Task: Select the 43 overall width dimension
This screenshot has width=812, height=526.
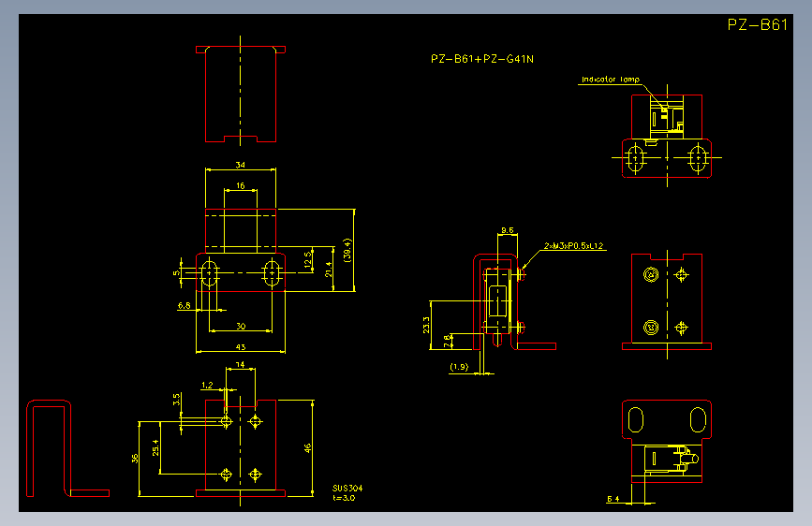Action: pyautogui.click(x=241, y=347)
